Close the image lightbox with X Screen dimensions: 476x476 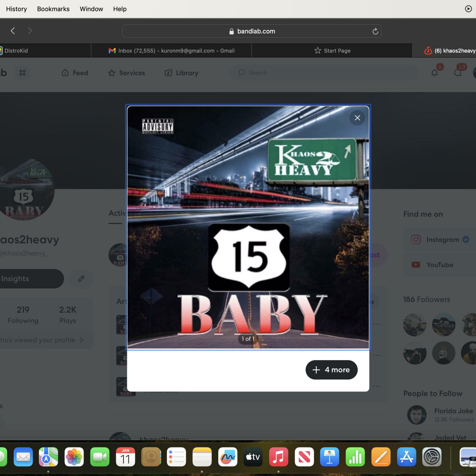[357, 118]
